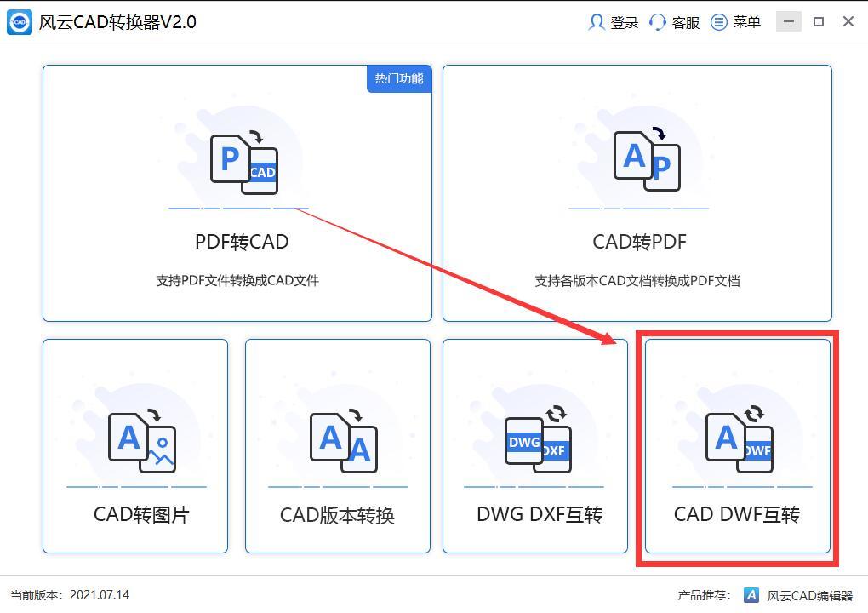Click the 当前版本：2021.07.14 version text
868x613 pixels.
[x=70, y=595]
